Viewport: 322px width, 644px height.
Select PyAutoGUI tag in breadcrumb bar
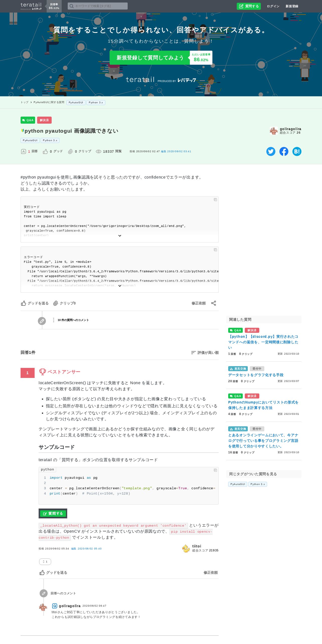click(76, 103)
